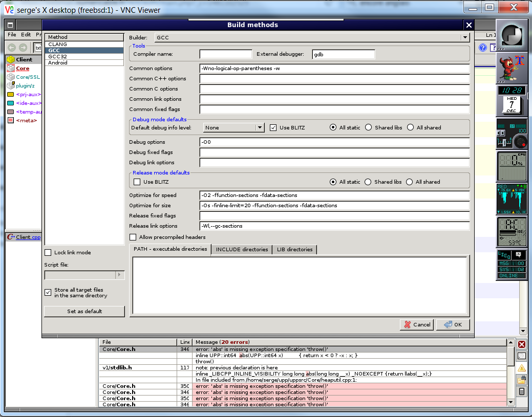Select Shared libs radio in Release mode
The height and width of the screenshot is (417, 532).
coord(368,182)
